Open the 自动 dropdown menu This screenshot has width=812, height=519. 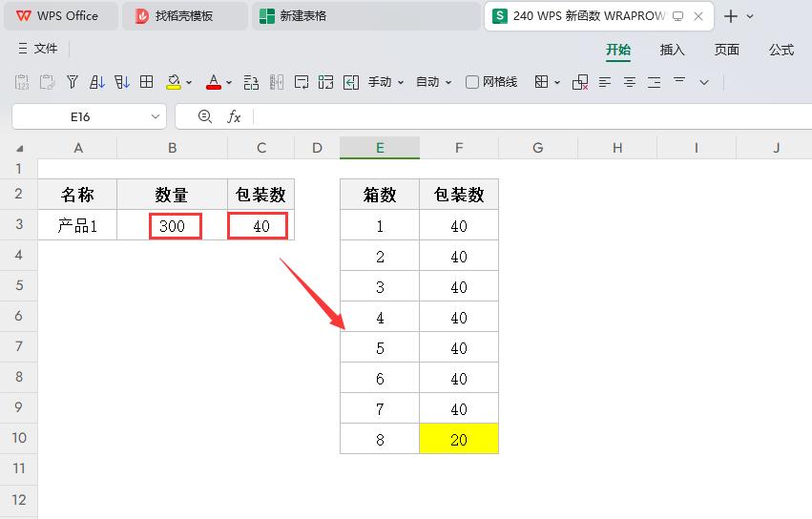433,83
